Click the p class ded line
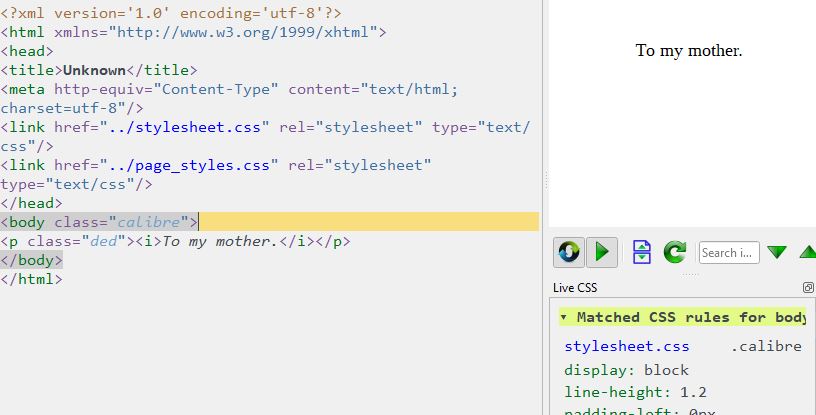816x415 pixels. tap(175, 241)
